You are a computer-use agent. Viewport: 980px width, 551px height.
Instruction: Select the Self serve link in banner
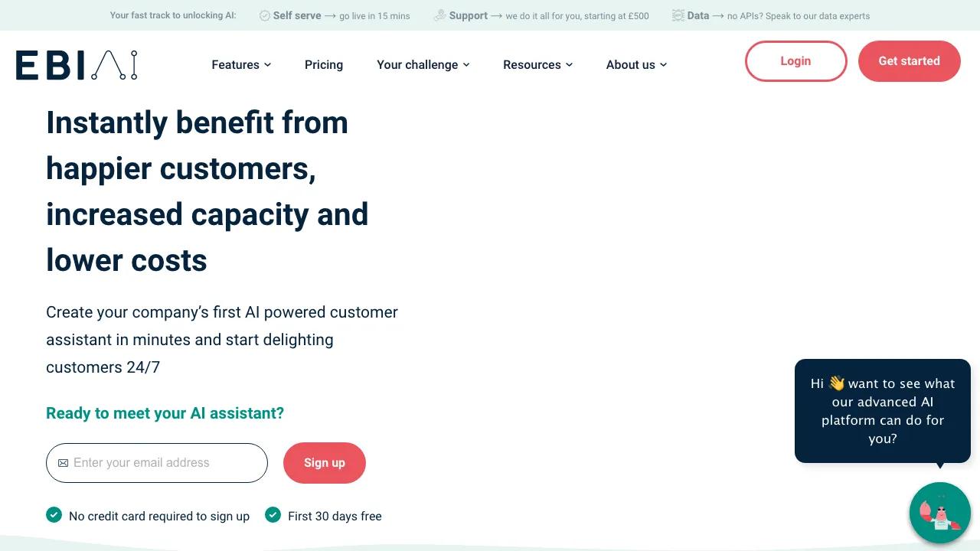297,15
